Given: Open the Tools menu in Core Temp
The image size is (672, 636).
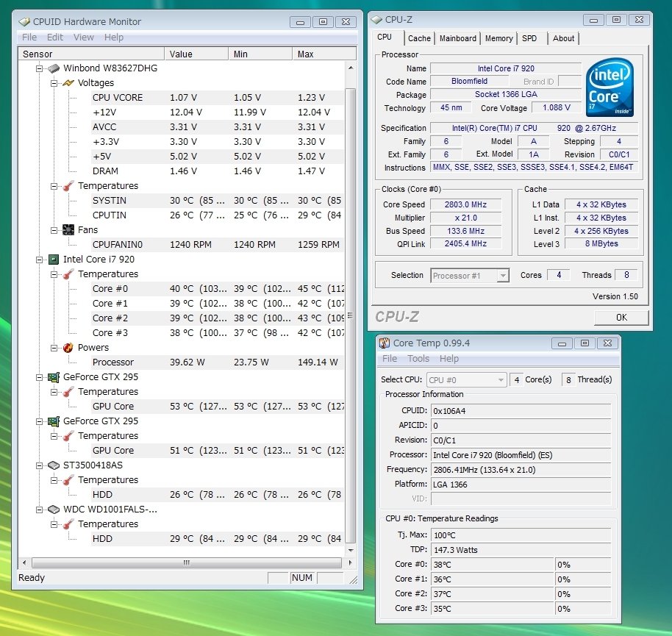Looking at the screenshot, I should pyautogui.click(x=418, y=359).
